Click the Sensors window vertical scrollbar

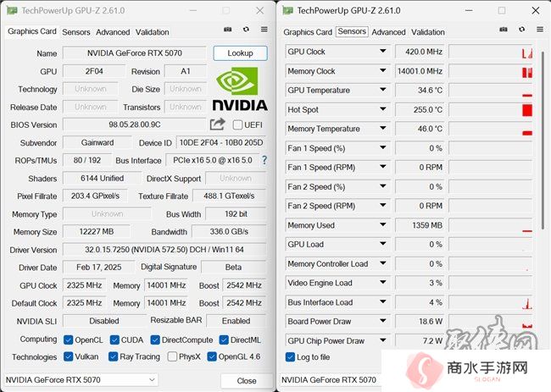(543, 141)
